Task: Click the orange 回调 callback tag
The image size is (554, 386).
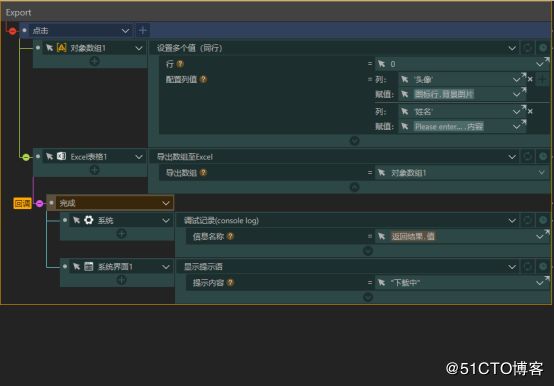Action: pos(22,203)
